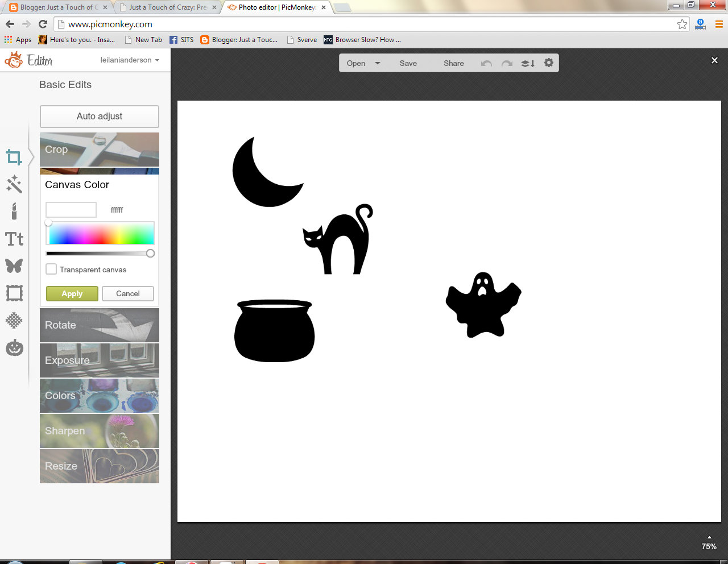
Task: Select the Basic Edits crop icon
Action: (14, 157)
